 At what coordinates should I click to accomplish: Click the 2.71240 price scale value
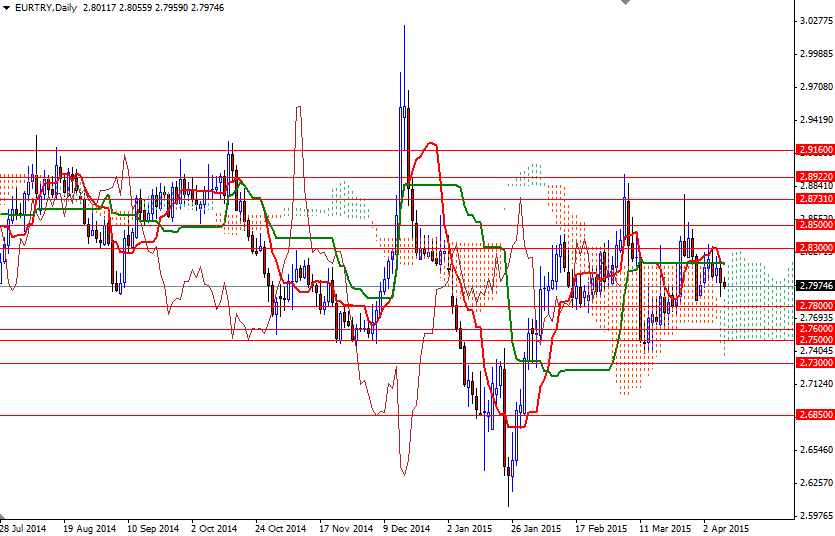coord(816,383)
